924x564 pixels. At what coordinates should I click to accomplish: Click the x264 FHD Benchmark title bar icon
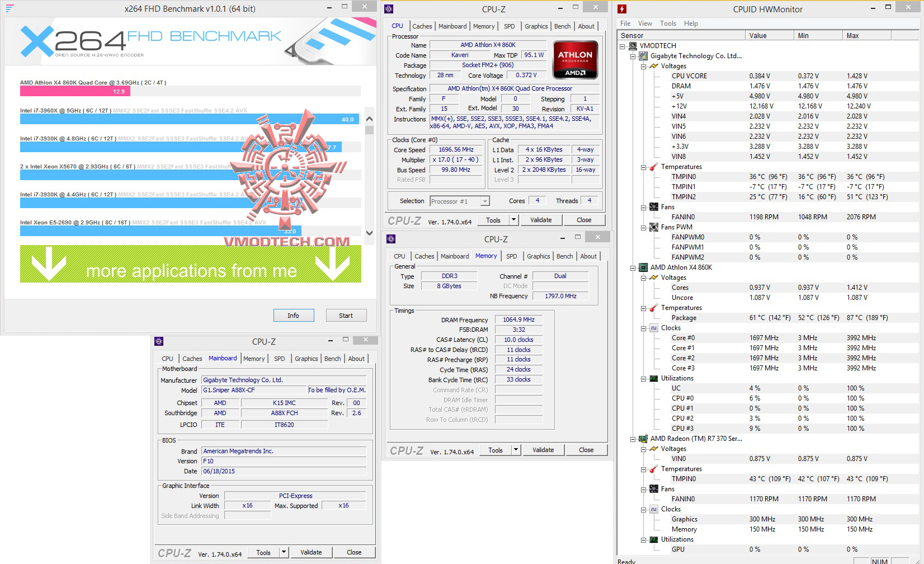[x=10, y=8]
